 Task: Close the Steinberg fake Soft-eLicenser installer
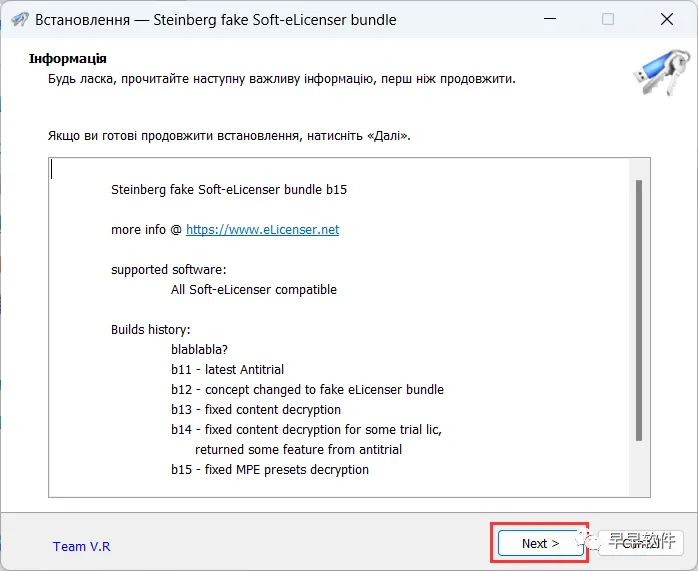[666, 19]
